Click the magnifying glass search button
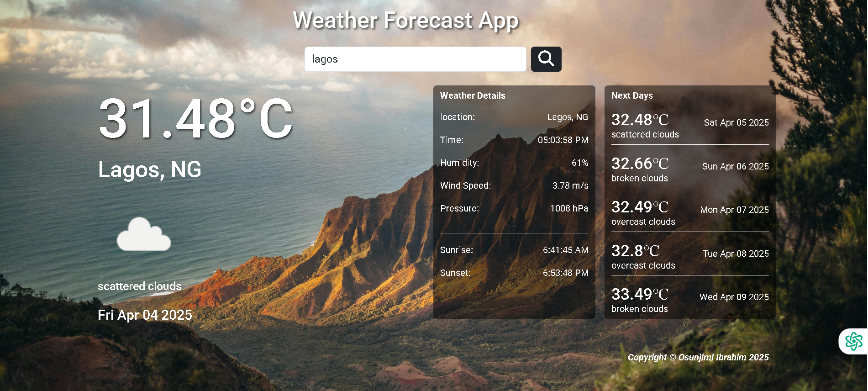The width and height of the screenshot is (868, 391). coord(546,59)
